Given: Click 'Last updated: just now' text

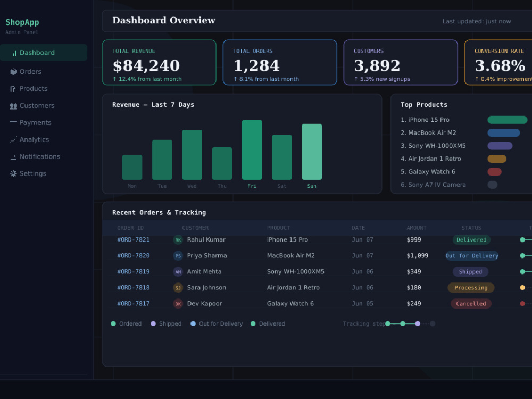Looking at the screenshot, I should [477, 21].
